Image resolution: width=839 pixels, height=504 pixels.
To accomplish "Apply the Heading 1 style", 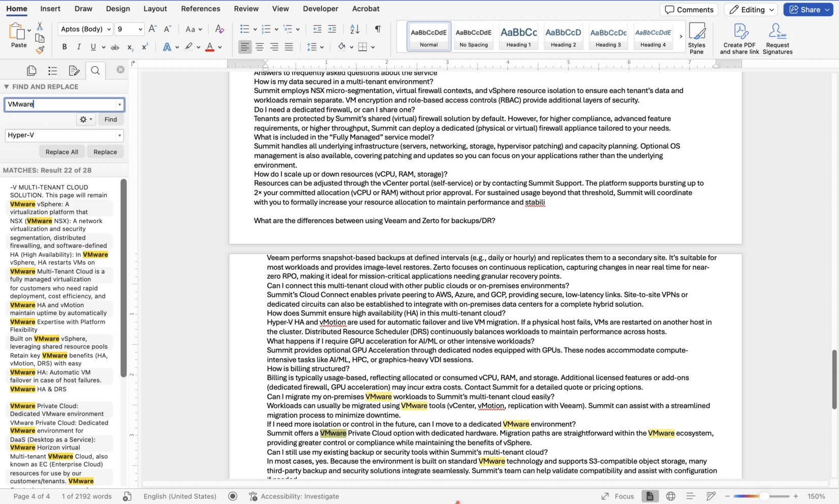I will pos(518,37).
